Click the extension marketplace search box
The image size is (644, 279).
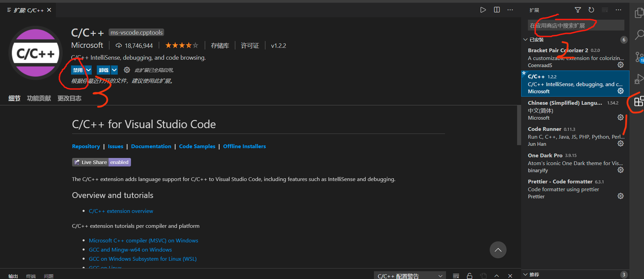576,25
